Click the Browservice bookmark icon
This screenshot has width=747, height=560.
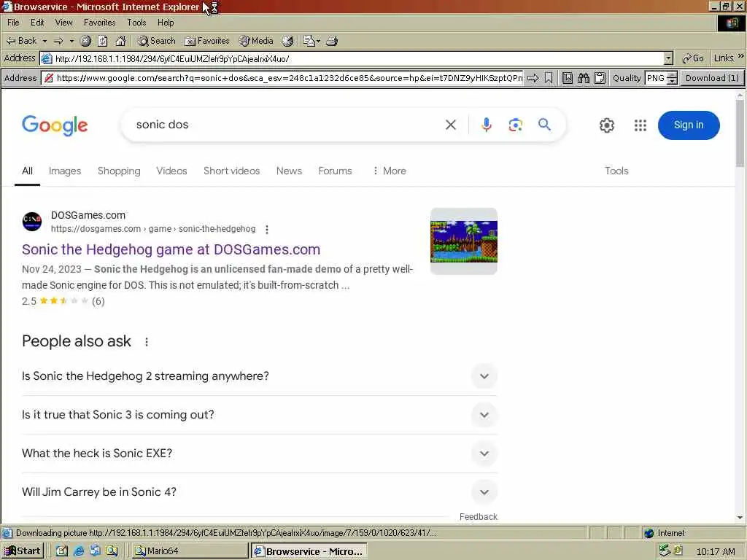point(549,78)
